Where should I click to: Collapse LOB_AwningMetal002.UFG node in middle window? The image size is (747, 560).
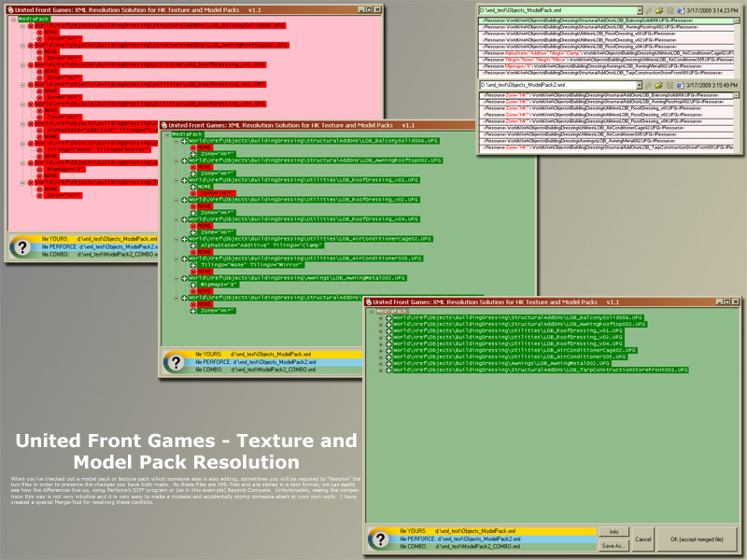point(176,278)
